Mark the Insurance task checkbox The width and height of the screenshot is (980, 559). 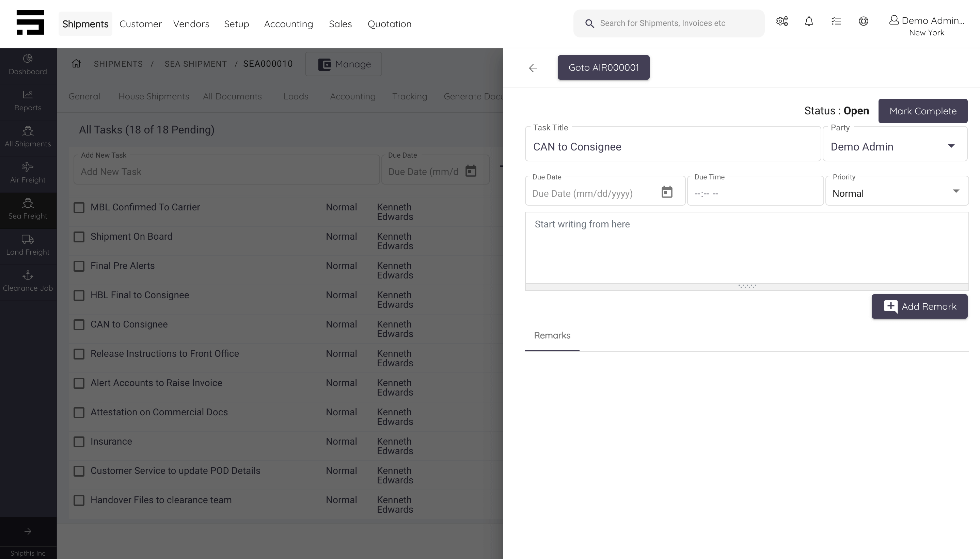(x=79, y=442)
